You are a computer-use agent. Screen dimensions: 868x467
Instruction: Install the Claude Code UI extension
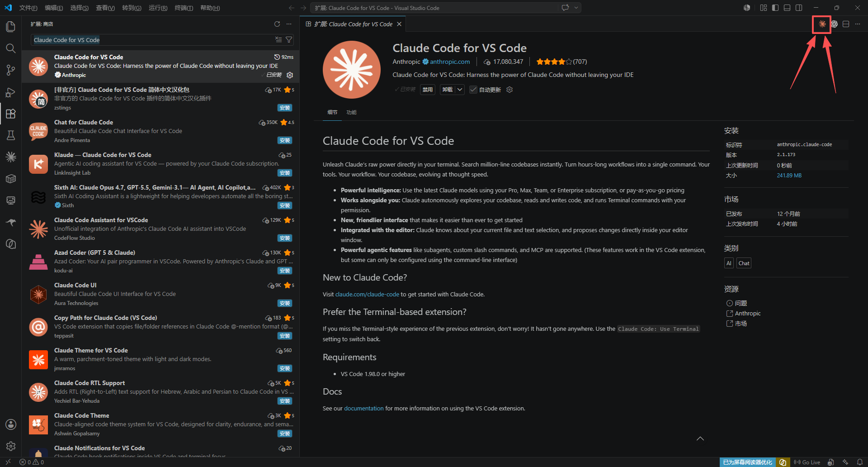[285, 303]
